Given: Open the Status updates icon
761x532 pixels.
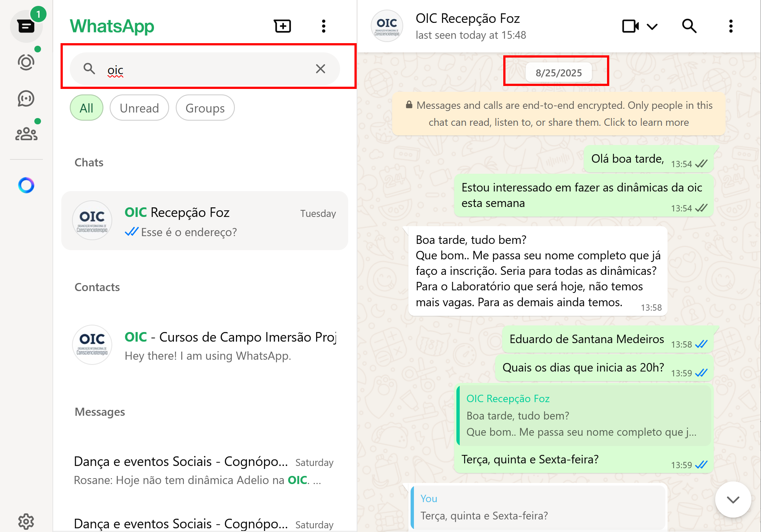Looking at the screenshot, I should (x=26, y=62).
